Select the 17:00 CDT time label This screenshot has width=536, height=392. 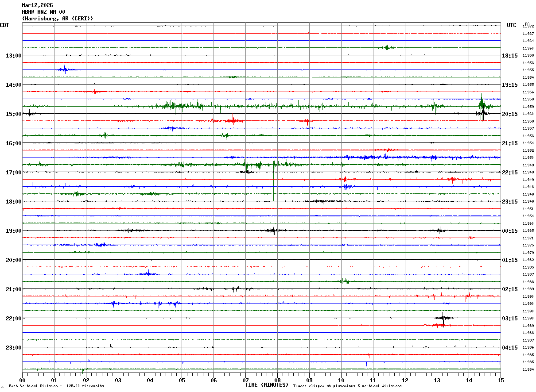(x=13, y=173)
